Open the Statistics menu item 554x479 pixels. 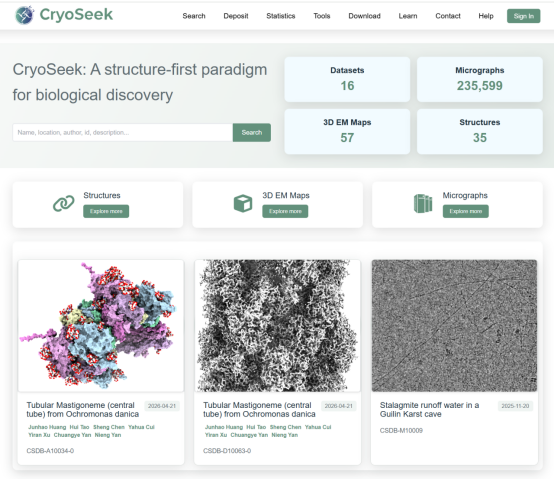click(281, 16)
